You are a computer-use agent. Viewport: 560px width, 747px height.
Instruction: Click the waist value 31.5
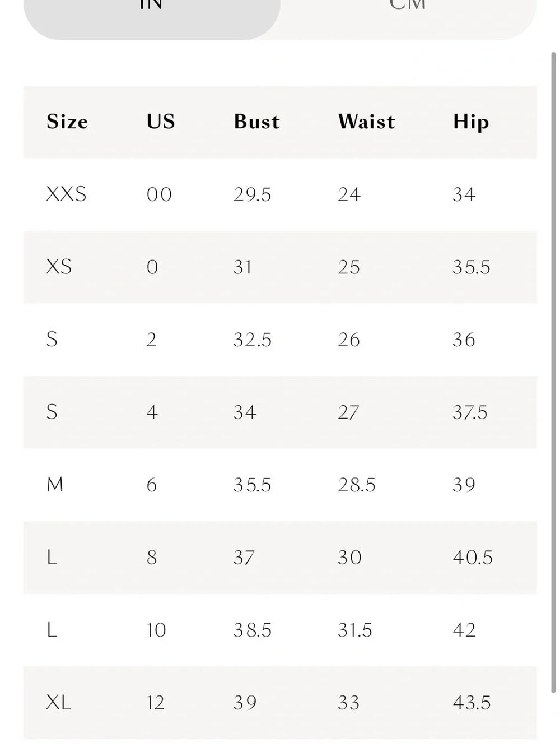355,630
